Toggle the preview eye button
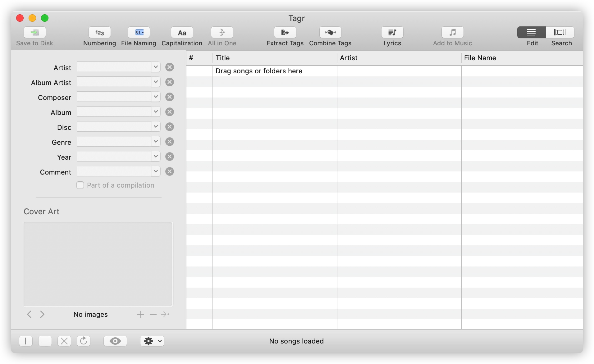 coord(115,341)
